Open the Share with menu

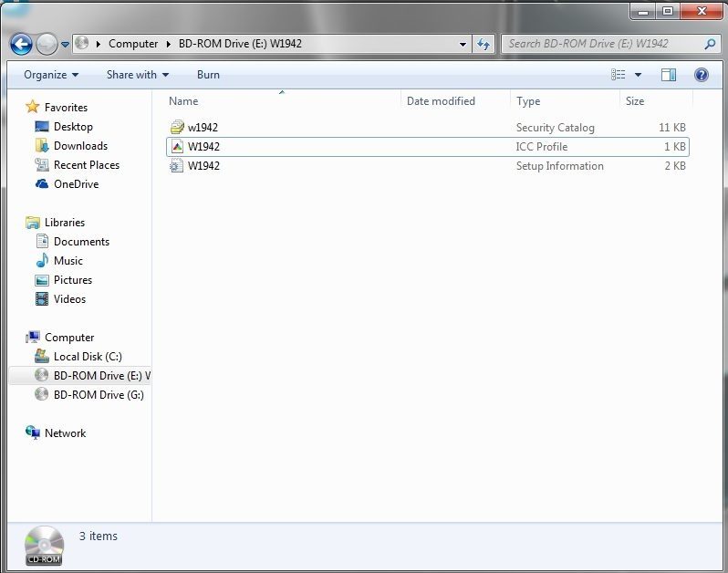point(138,75)
